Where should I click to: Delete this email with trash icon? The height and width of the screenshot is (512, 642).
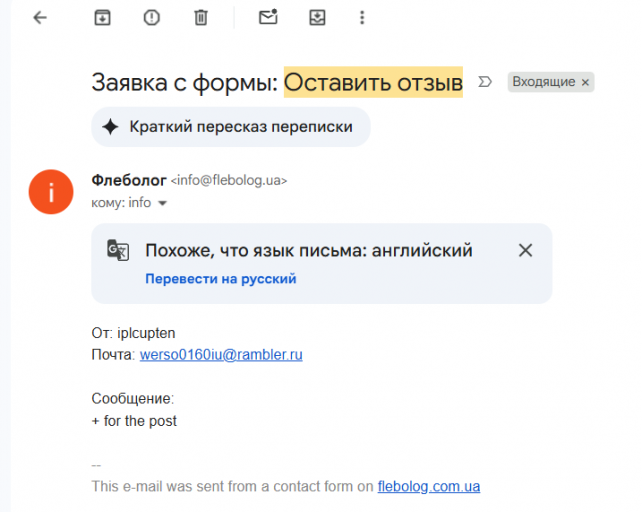201,18
